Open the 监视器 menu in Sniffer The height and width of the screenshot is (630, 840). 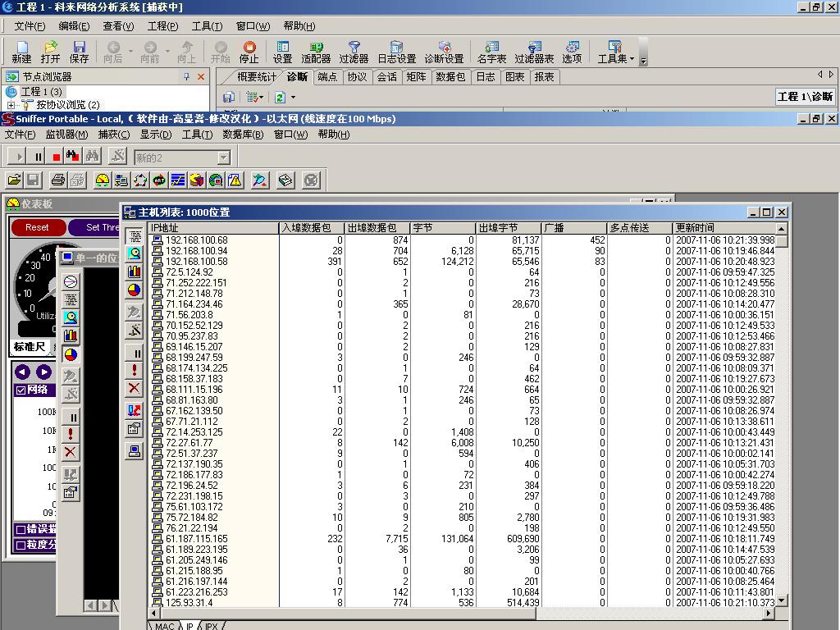point(66,135)
